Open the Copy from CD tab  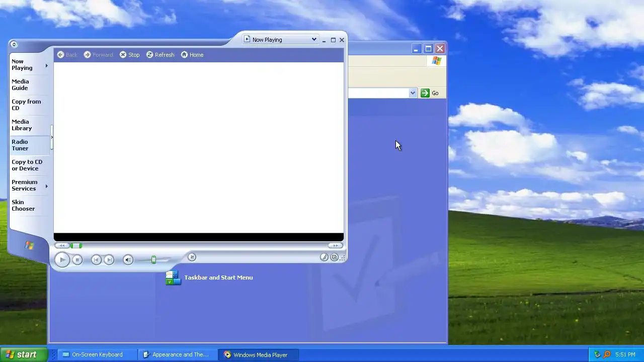click(30, 105)
